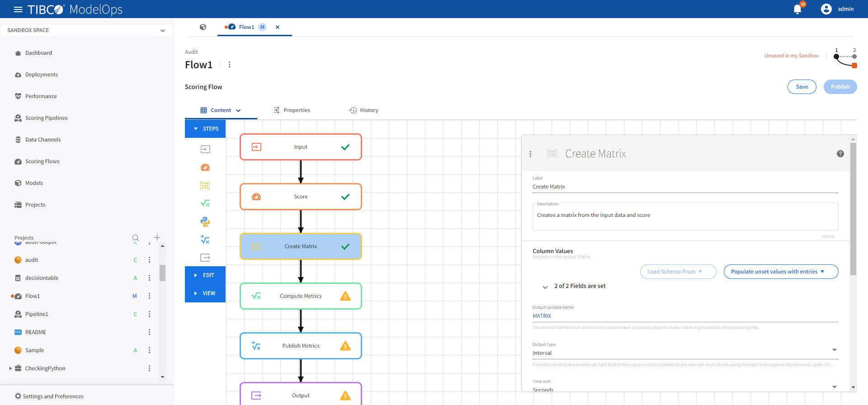
Task: Click the help question mark icon
Action: coord(840,154)
